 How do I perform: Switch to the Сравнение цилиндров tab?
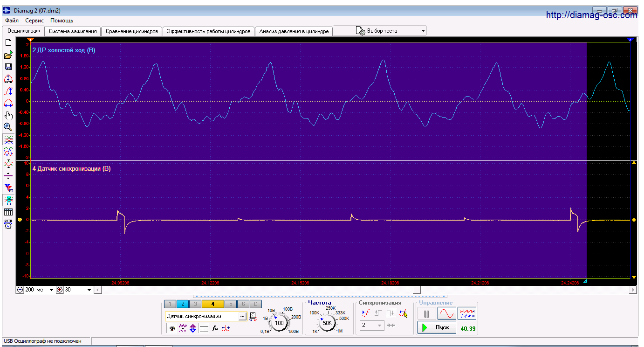(x=132, y=31)
